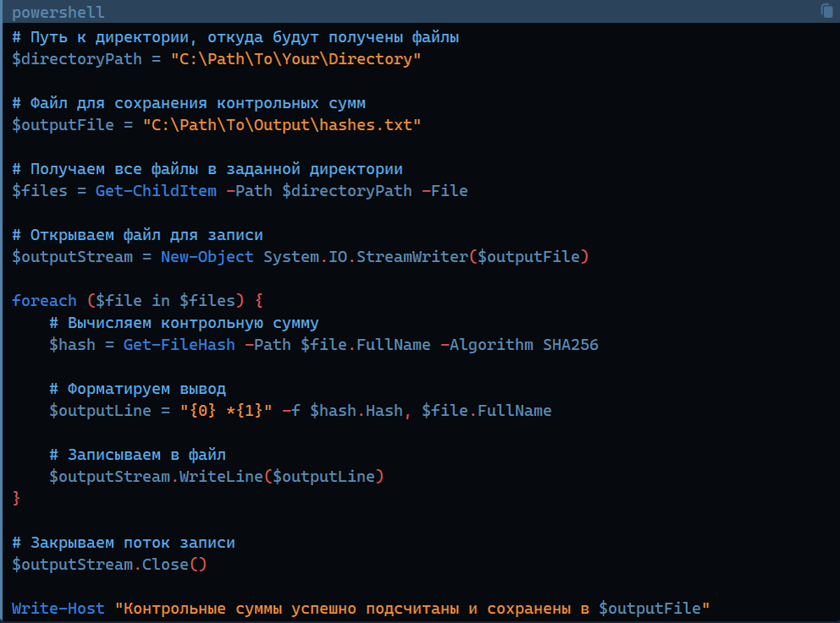Viewport: 840px width, 623px height.
Task: Click the SHA256 value
Action: pos(570,345)
